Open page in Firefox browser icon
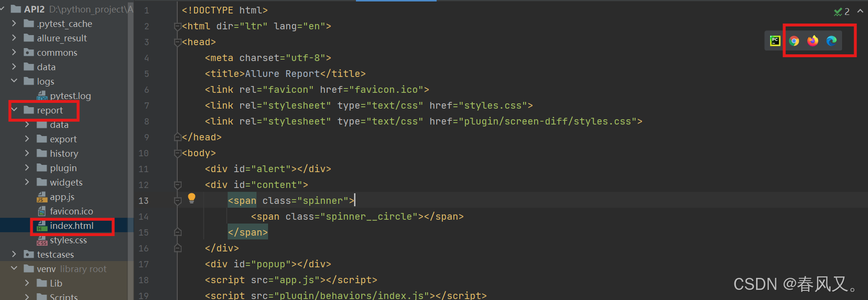The width and height of the screenshot is (868, 300). (x=813, y=41)
